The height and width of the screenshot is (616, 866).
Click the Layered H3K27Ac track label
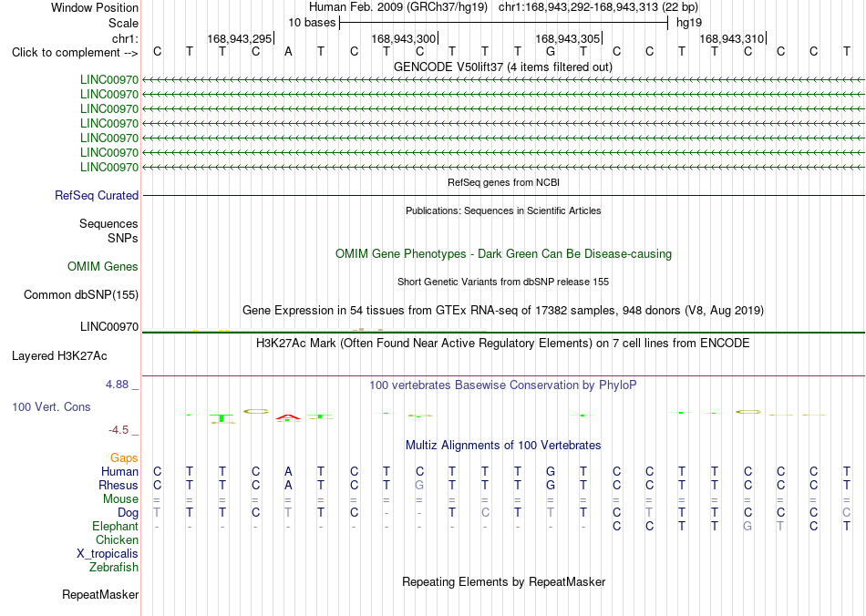(59, 356)
